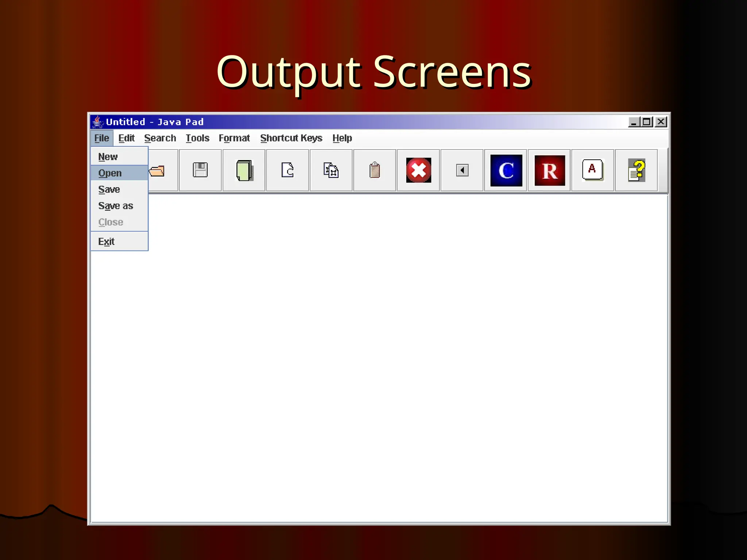The image size is (747, 560).
Task: Click the open folder toolbar icon
Action: (157, 171)
